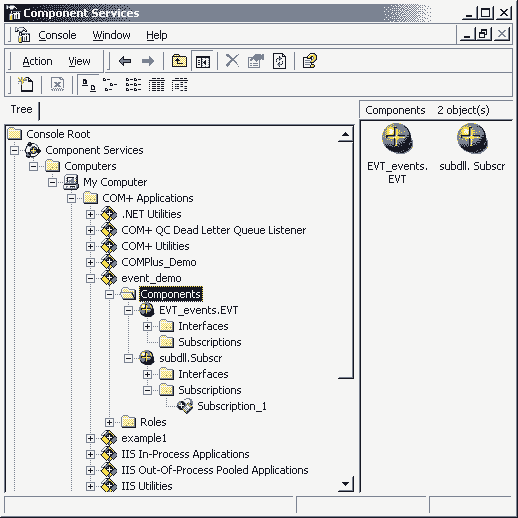This screenshot has height=518, width=518.
Task: Restore the inner console child window
Action: (x=484, y=34)
